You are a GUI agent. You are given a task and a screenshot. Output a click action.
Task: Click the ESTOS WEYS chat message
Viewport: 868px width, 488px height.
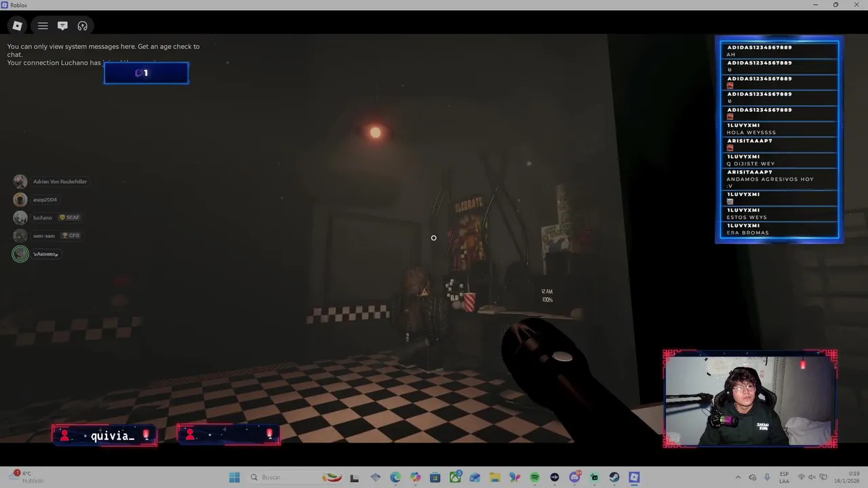(x=747, y=218)
